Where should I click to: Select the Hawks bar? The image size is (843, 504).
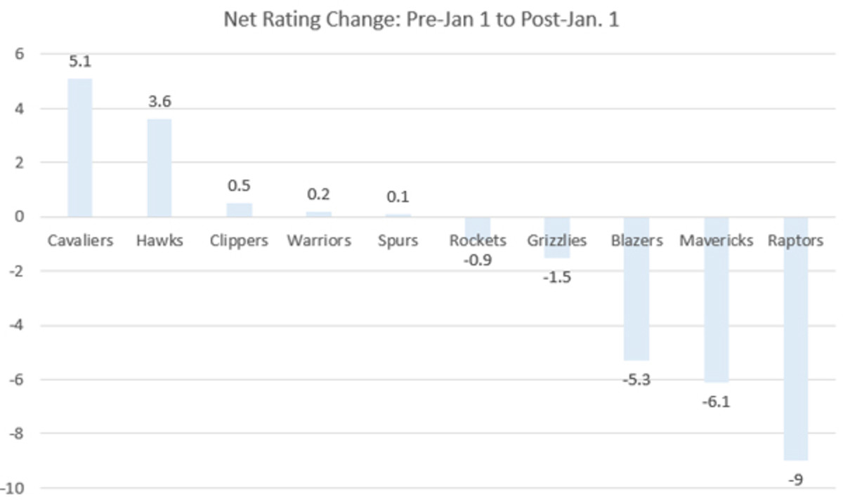pyautogui.click(x=159, y=168)
